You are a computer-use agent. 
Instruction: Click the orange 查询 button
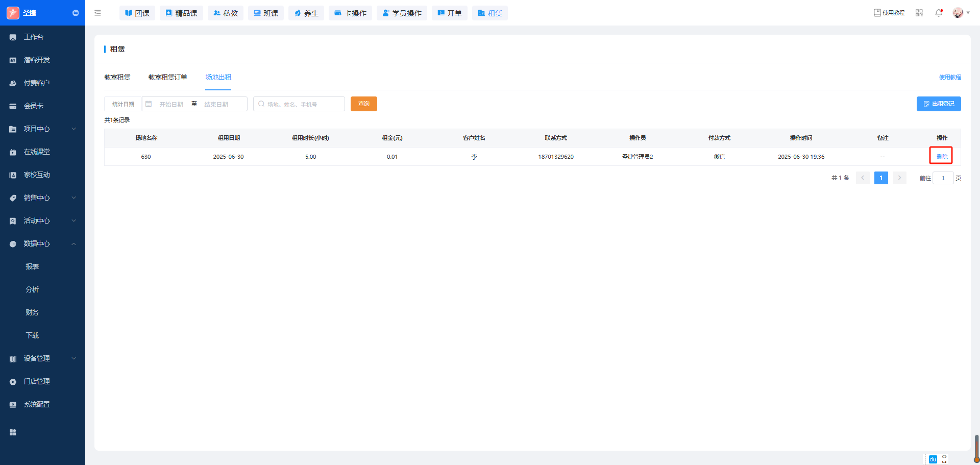(363, 104)
